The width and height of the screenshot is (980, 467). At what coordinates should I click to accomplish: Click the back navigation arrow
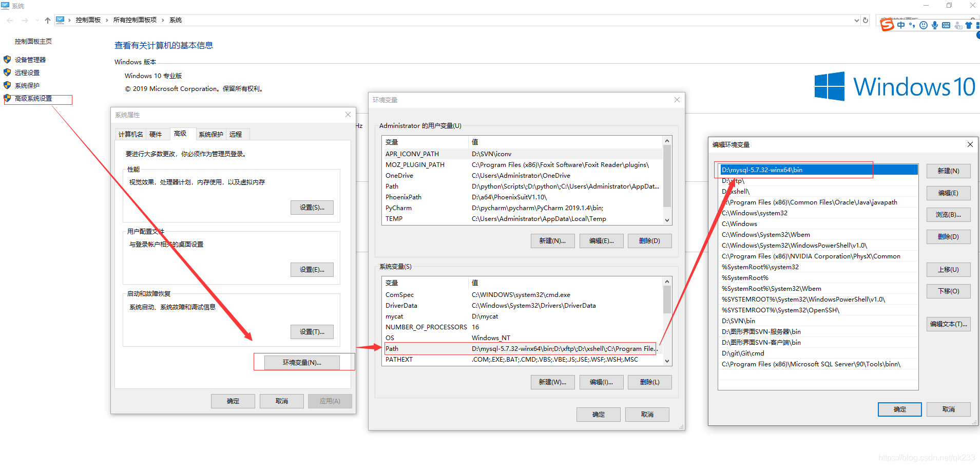pos(10,20)
